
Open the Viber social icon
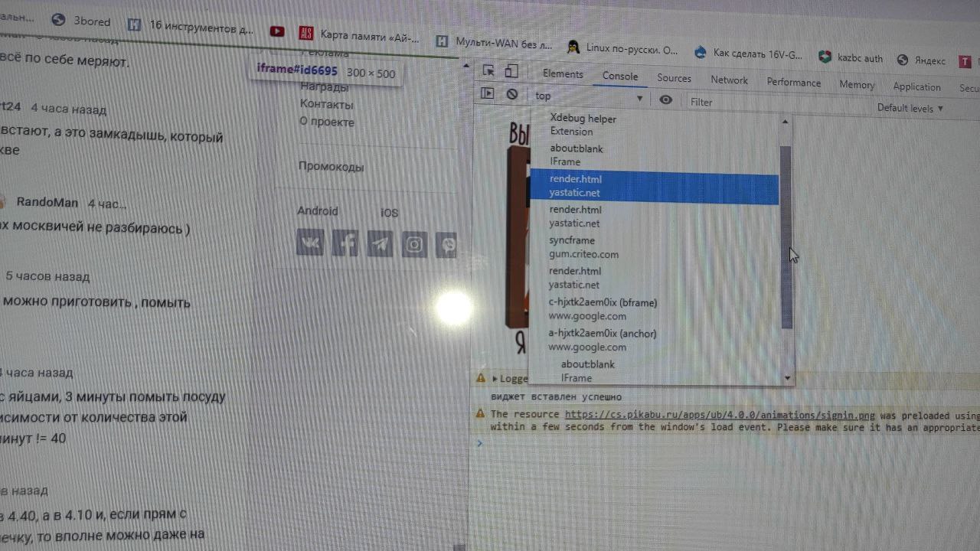pyautogui.click(x=446, y=245)
